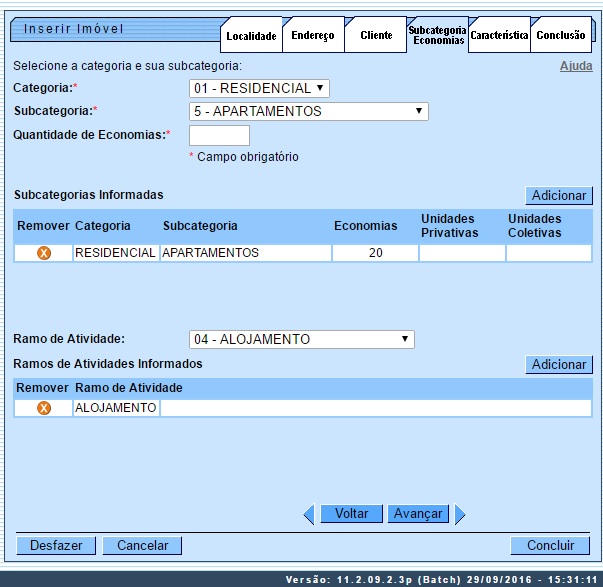Click Adicionar for Subcategorias Informadas
603x587 pixels.
click(x=559, y=196)
